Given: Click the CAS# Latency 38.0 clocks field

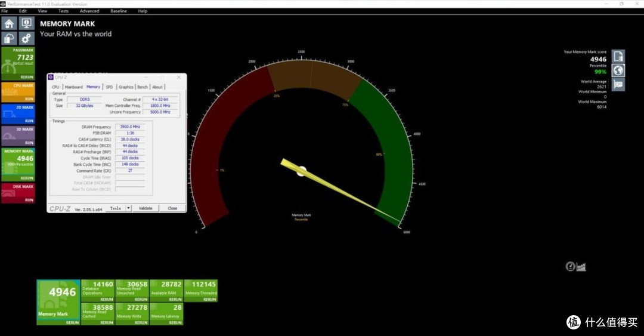Looking at the screenshot, I should 130,140.
